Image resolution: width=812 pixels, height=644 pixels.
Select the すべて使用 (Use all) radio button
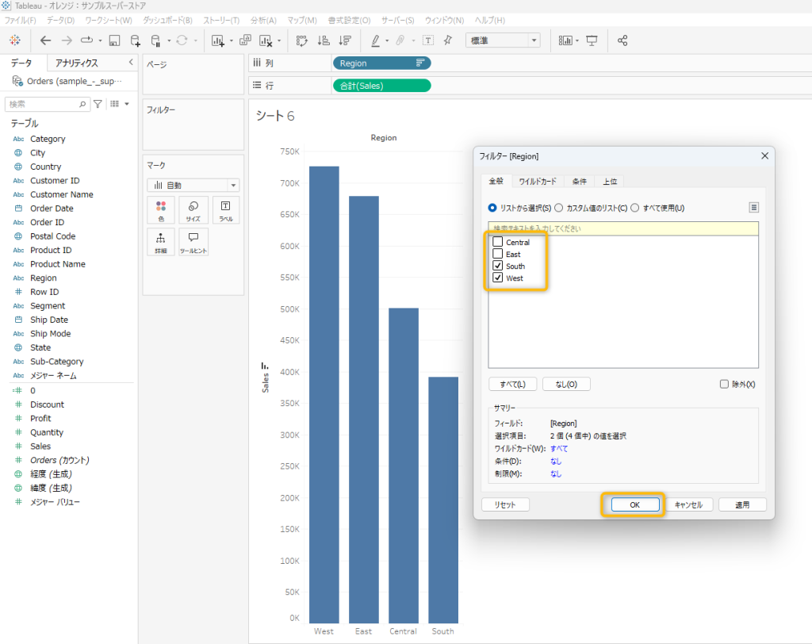pyautogui.click(x=634, y=208)
